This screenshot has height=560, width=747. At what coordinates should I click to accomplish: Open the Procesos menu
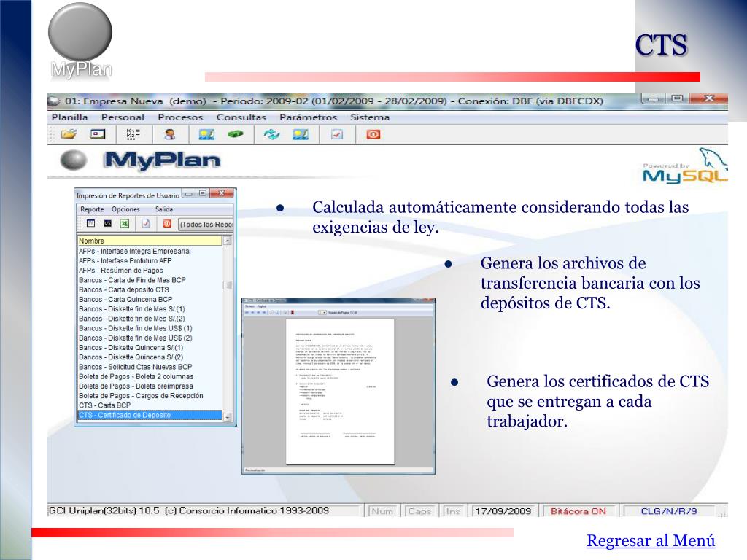click(180, 117)
